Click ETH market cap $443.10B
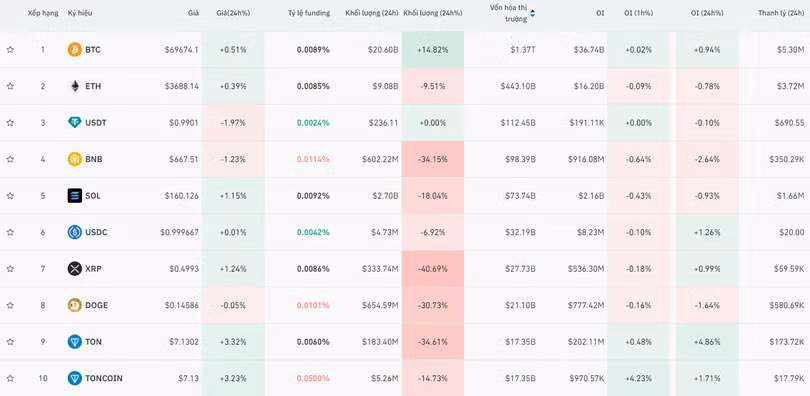 (518, 86)
